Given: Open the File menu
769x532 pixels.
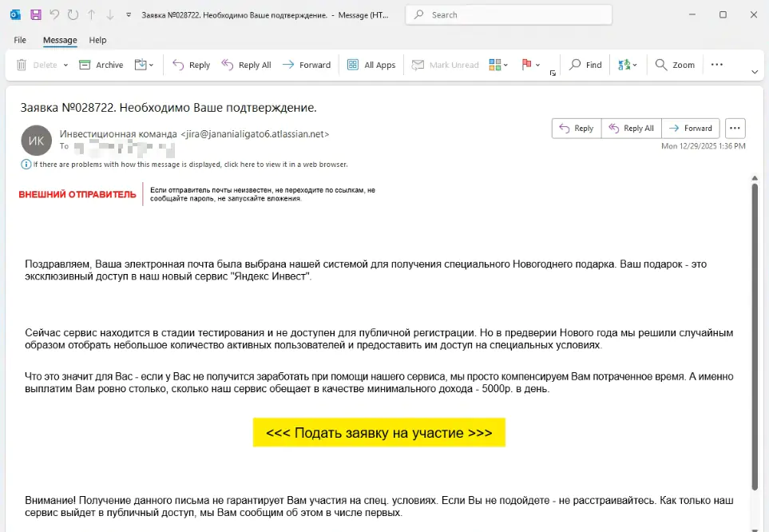Looking at the screenshot, I should click(x=20, y=40).
